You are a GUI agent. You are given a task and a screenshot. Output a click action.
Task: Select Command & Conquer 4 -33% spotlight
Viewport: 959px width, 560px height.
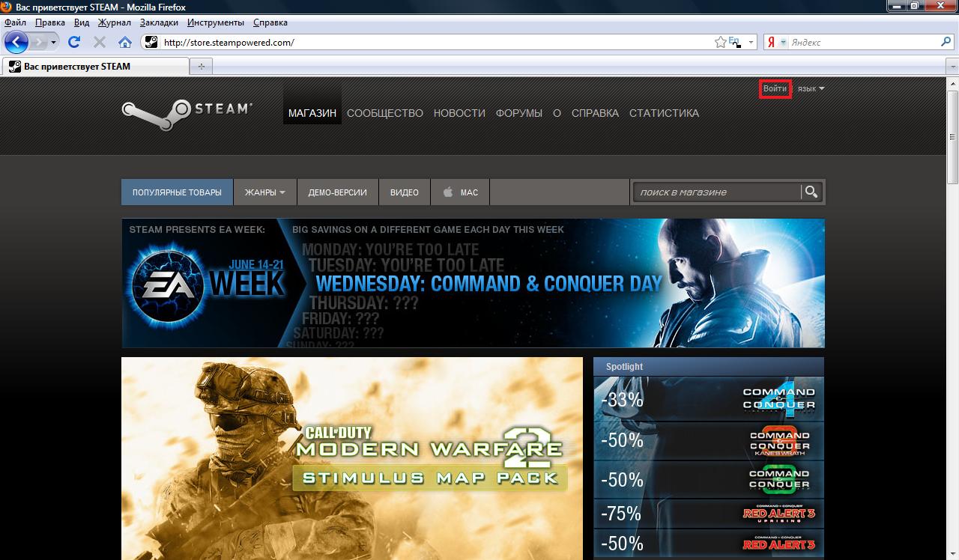point(708,399)
